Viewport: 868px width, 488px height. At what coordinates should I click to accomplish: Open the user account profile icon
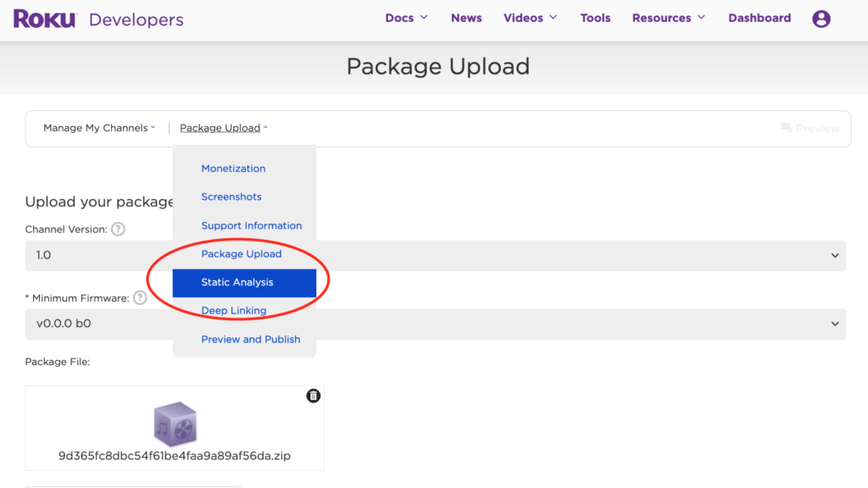tap(821, 19)
